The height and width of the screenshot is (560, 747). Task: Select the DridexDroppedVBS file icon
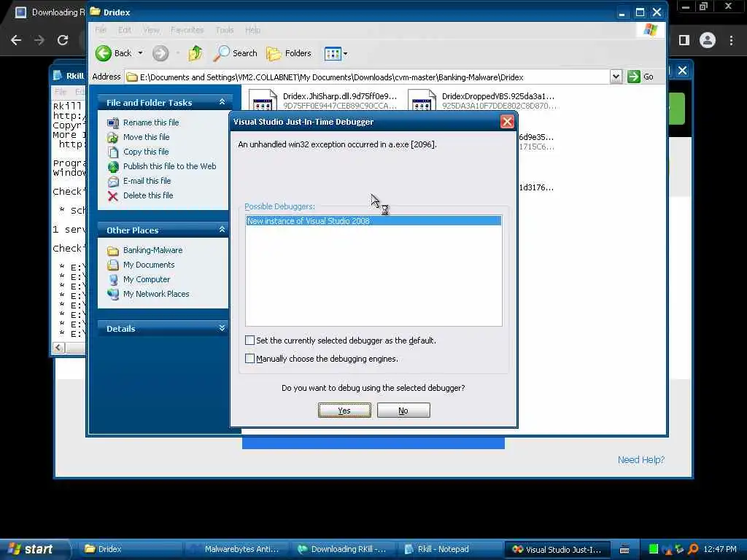click(x=422, y=100)
